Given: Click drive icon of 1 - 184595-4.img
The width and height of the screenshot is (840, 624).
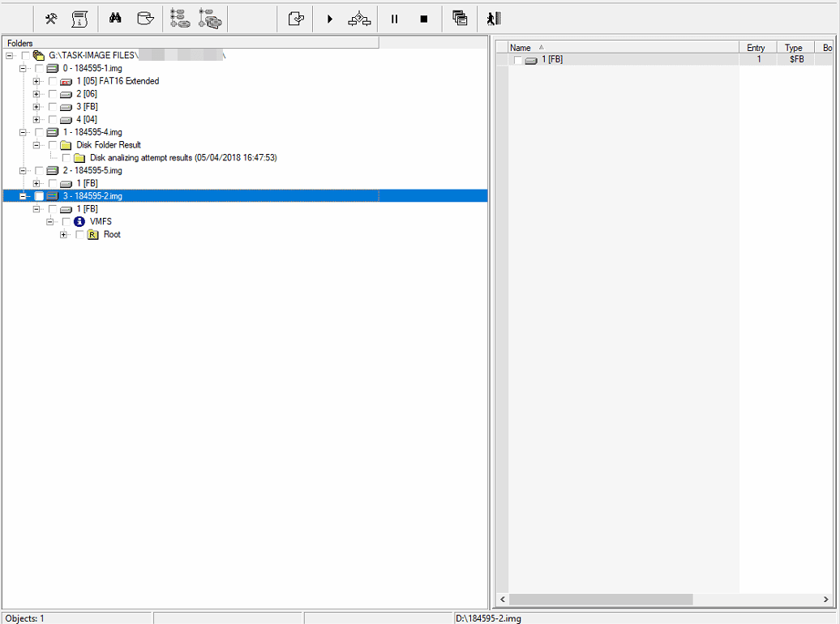Looking at the screenshot, I should pyautogui.click(x=53, y=132).
